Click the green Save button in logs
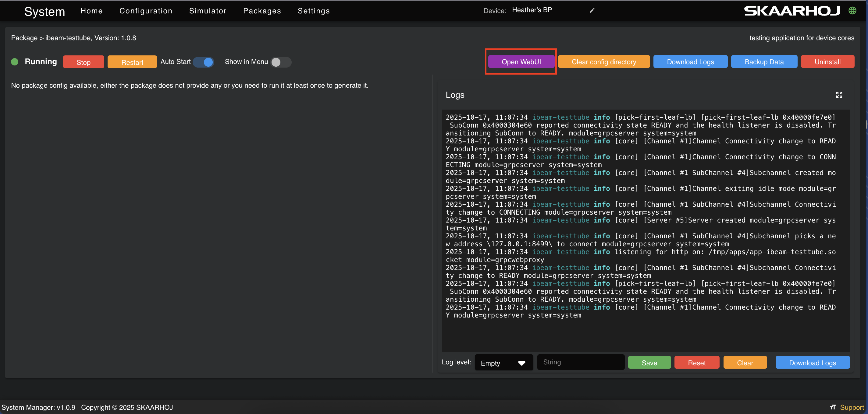 tap(649, 363)
